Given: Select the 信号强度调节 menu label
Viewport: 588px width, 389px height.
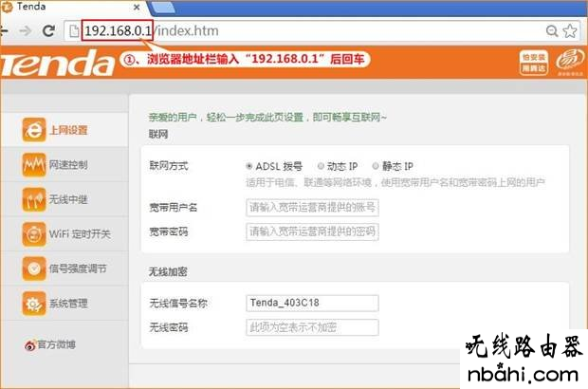Looking at the screenshot, I should pos(78,269).
